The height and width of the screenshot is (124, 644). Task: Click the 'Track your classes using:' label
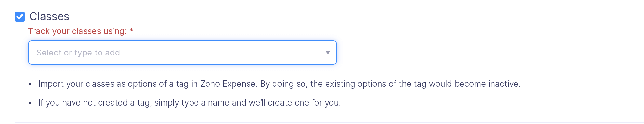(x=77, y=31)
